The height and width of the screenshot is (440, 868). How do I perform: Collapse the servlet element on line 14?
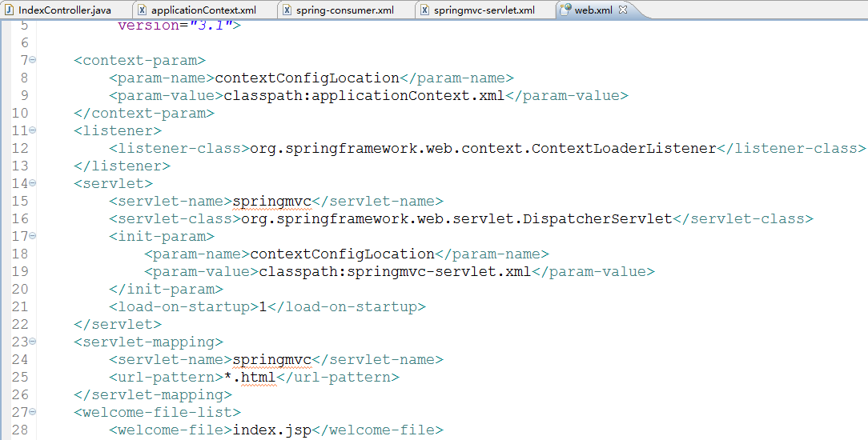click(33, 183)
